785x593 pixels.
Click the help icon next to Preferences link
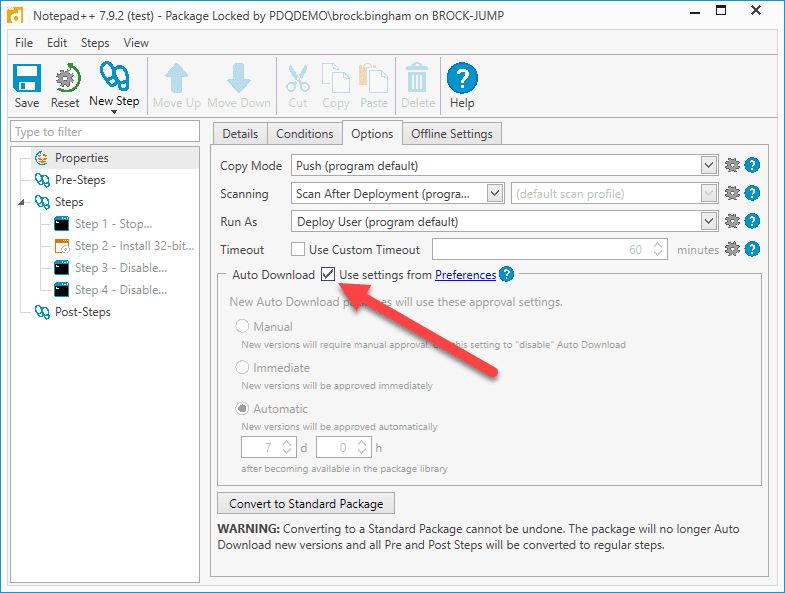[x=507, y=274]
